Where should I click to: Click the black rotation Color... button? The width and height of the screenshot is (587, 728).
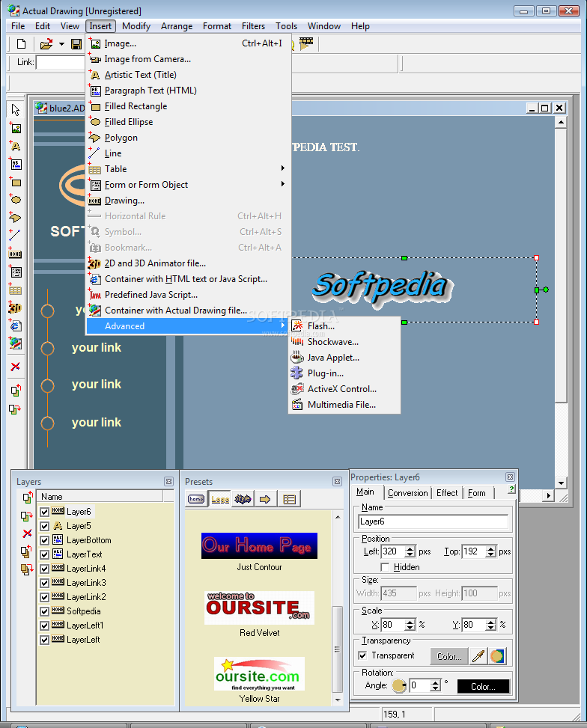pos(484,687)
